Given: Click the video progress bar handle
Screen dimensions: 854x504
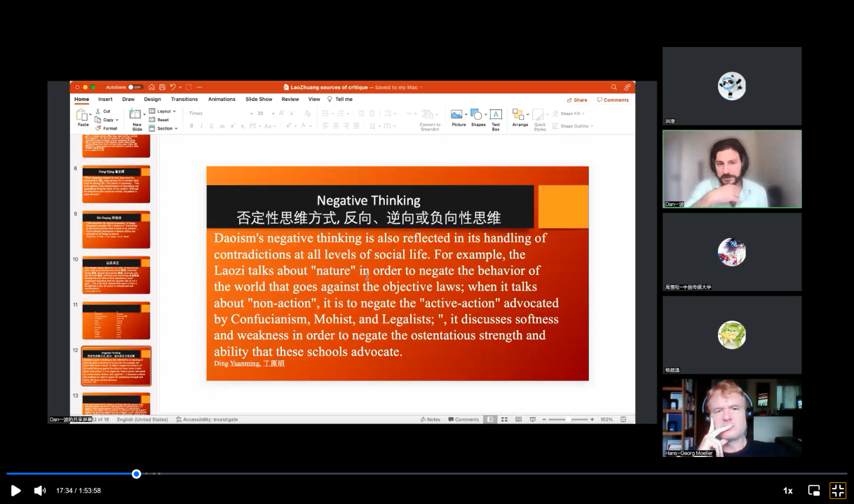Looking at the screenshot, I should click(x=137, y=474).
